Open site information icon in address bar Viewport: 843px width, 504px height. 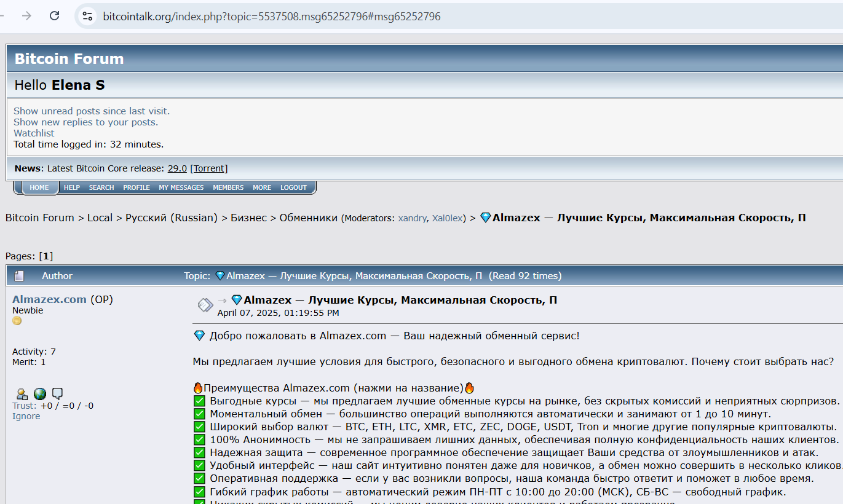coord(87,17)
